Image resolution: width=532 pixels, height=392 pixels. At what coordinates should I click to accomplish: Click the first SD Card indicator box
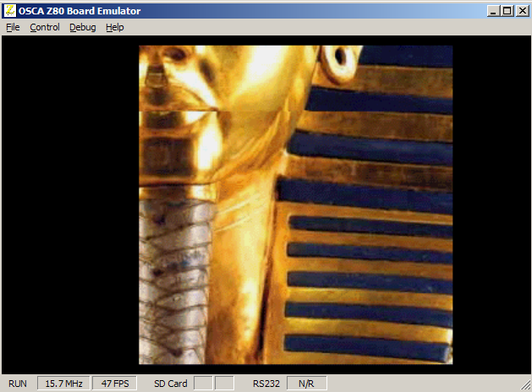pyautogui.click(x=203, y=384)
